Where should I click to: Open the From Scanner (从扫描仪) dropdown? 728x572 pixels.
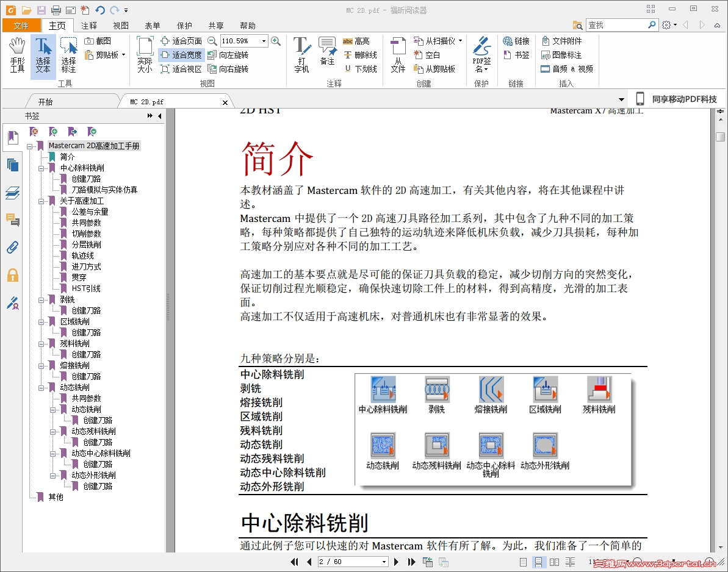coord(460,41)
